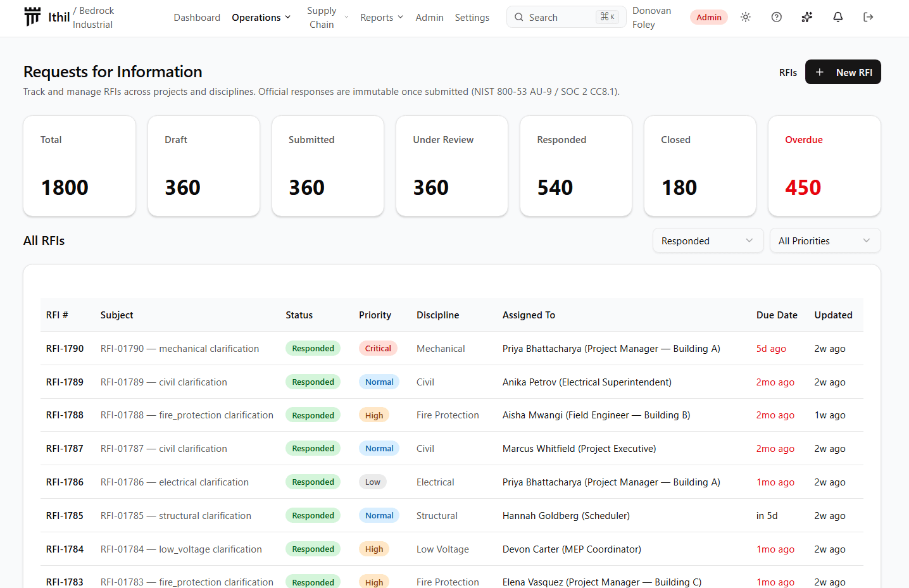Click Normal priority badge on RFI-1785
The height and width of the screenshot is (588, 909).
point(379,516)
